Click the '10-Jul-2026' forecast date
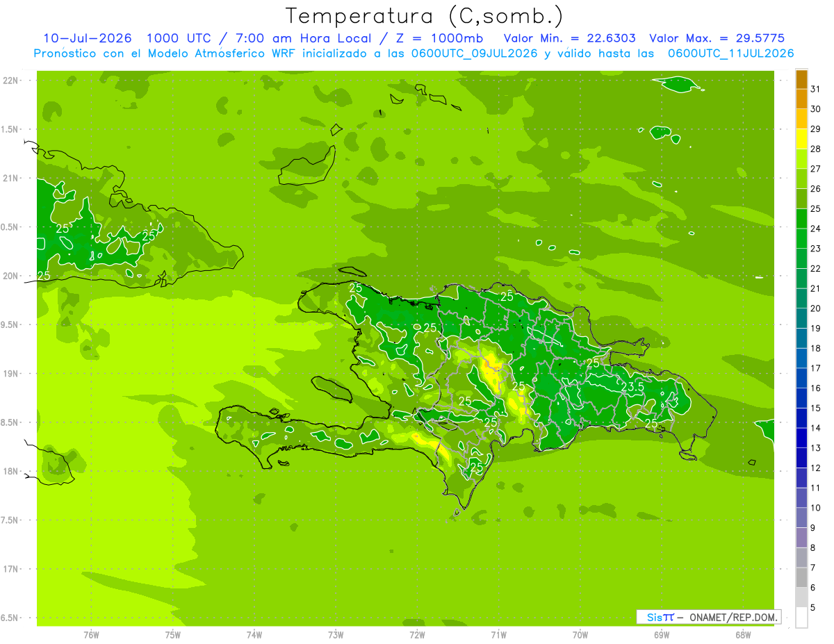 coord(88,38)
